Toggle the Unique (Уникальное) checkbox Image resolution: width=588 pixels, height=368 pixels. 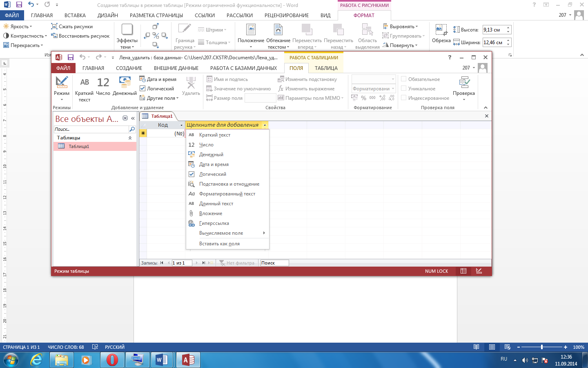point(403,89)
